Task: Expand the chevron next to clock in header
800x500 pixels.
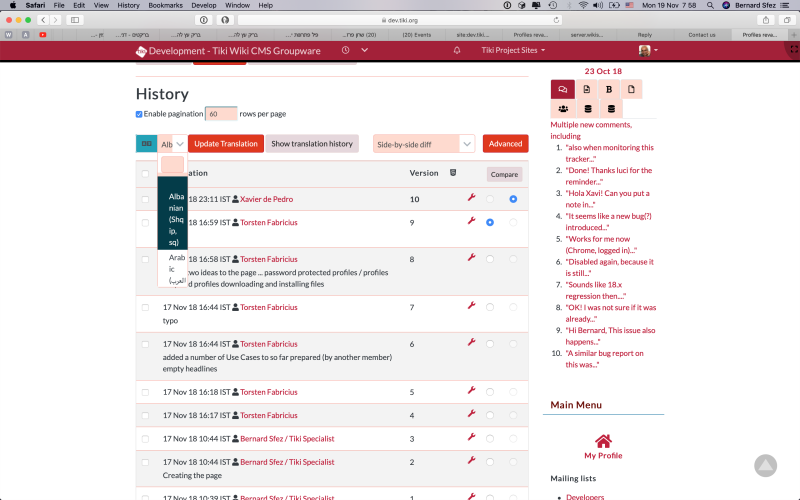Action: [364, 50]
